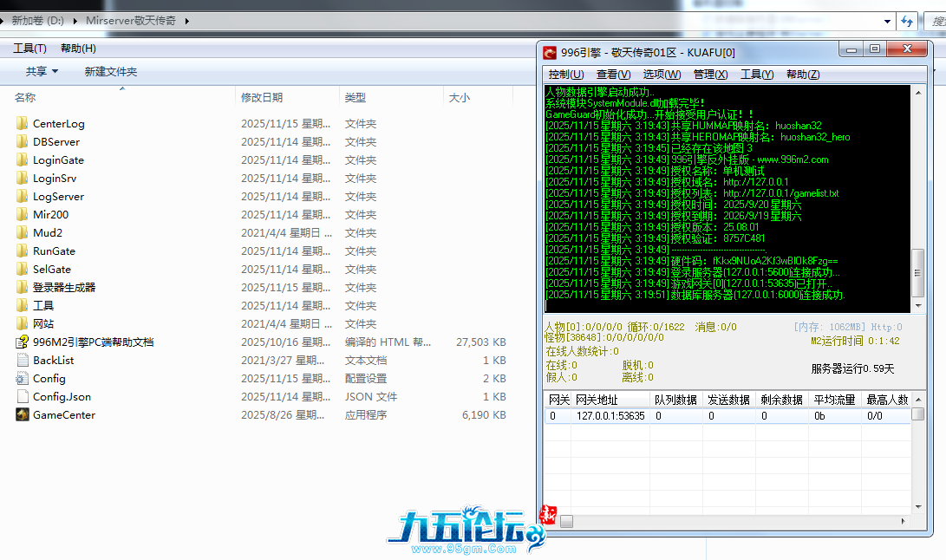Expand the Mirserver敬天传奇 breadcrumb arrow

tap(186, 21)
